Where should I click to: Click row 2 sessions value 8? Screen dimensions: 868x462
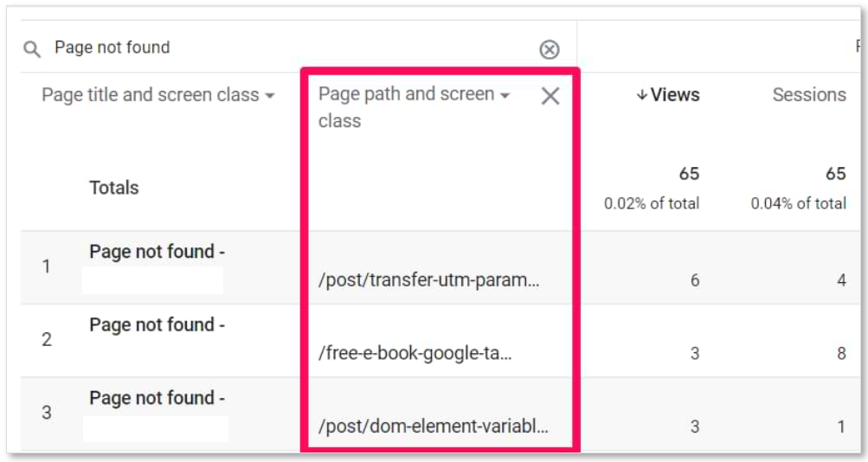click(x=841, y=353)
